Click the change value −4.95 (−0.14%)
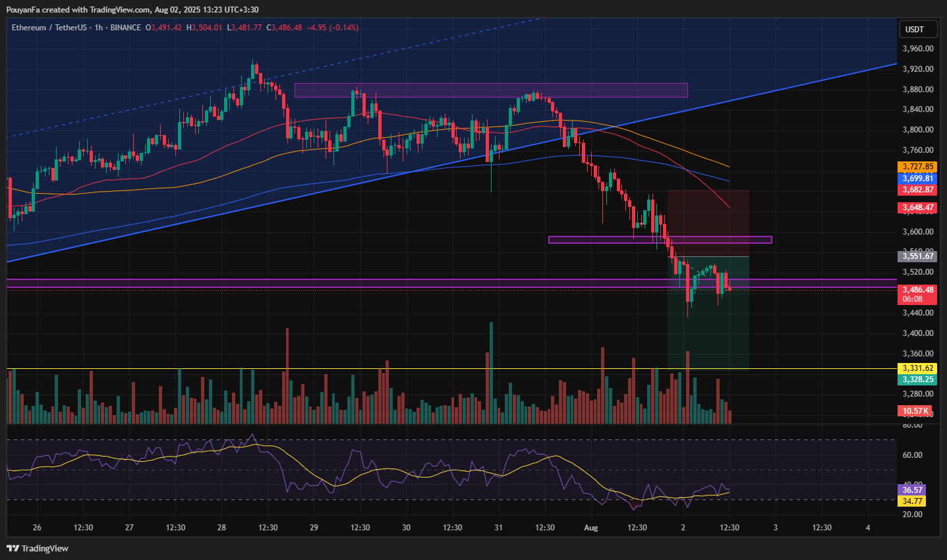 tap(333, 28)
